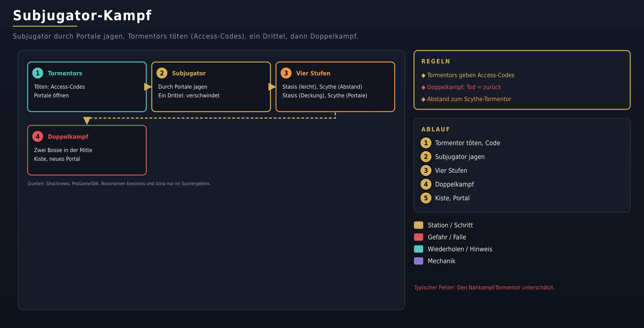
Task: Click the Doppelkampf card heading
Action: coord(68,136)
